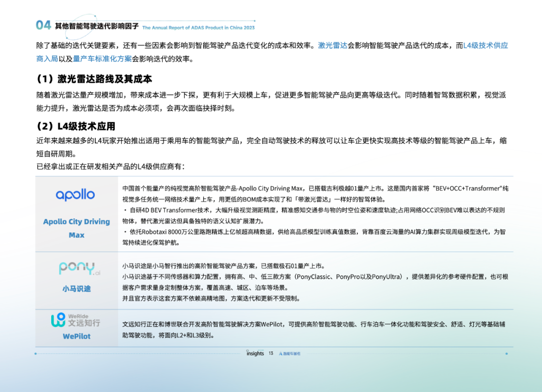This screenshot has height=392, width=542.
Task: Click the blue 激光雷达 highlighted text
Action: click(x=333, y=46)
